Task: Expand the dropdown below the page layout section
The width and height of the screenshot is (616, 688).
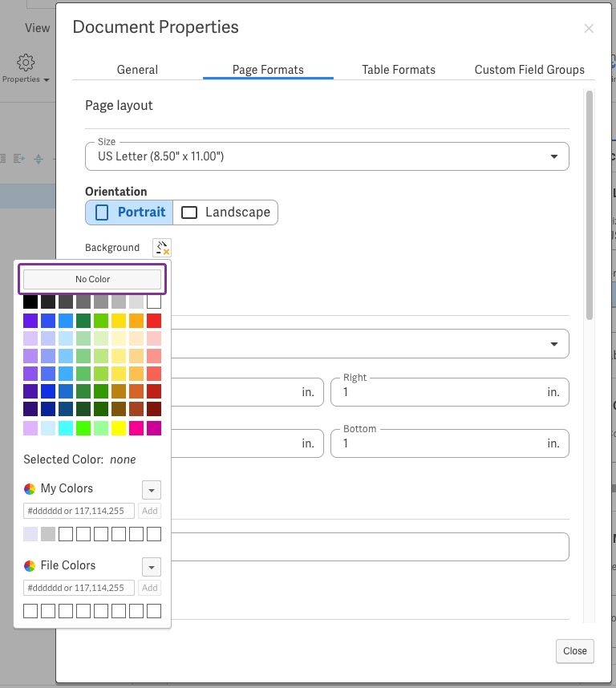Action: (554, 344)
